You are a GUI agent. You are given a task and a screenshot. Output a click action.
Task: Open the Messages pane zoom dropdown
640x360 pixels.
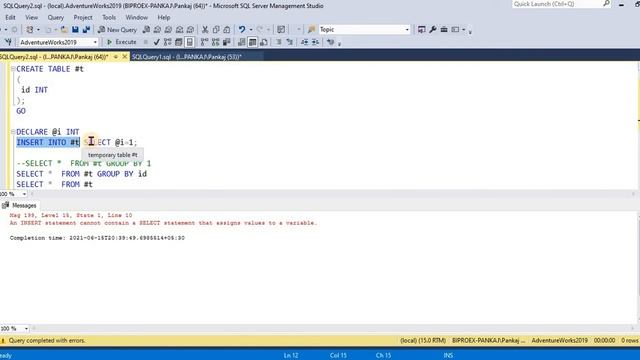26,329
